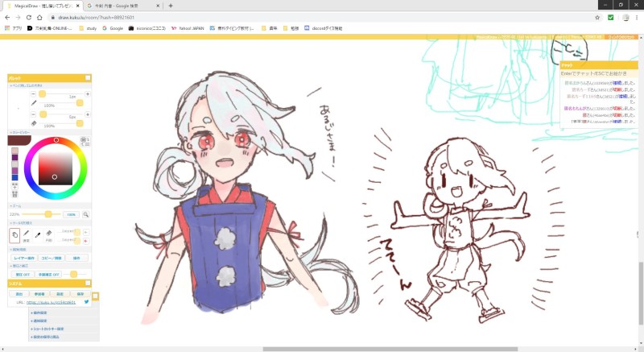Close the MagicalDraw tab
644x352 pixels.
click(78, 6)
